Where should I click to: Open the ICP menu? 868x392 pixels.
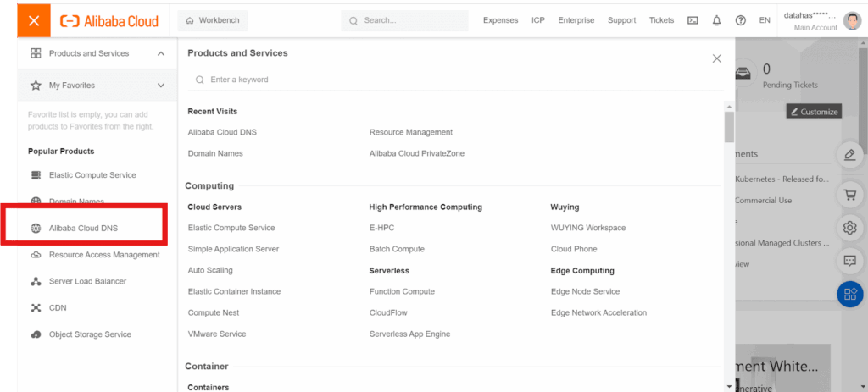pyautogui.click(x=538, y=20)
